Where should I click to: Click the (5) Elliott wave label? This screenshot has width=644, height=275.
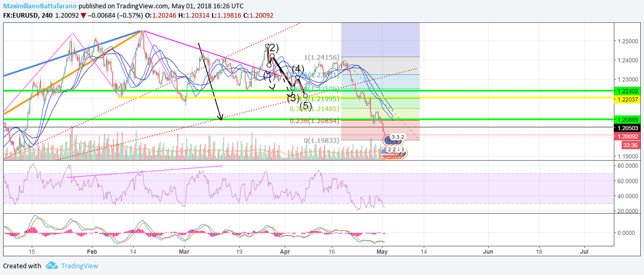point(306,106)
